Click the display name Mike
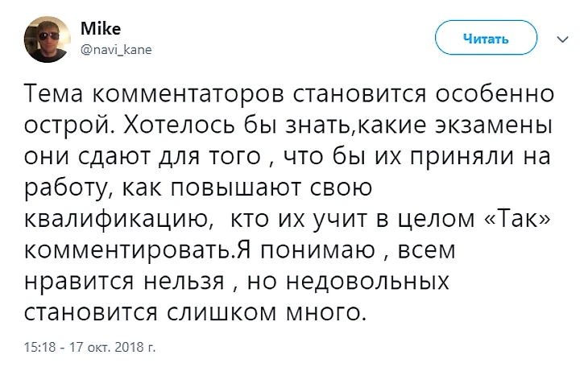Viewport: 588px width, 367px height. pyautogui.click(x=94, y=29)
